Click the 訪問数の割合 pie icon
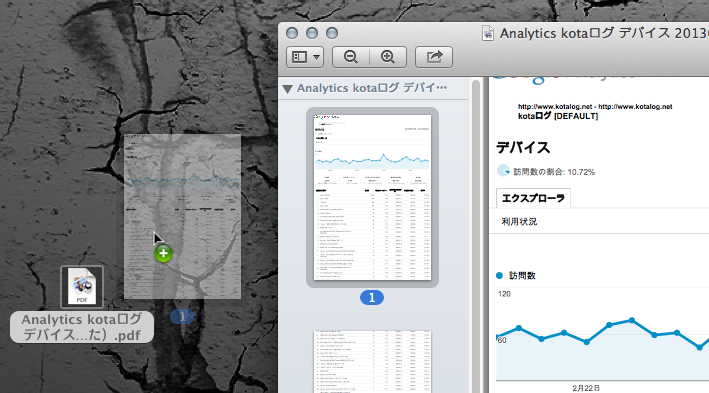Image resolution: width=709 pixels, height=393 pixels. (503, 171)
